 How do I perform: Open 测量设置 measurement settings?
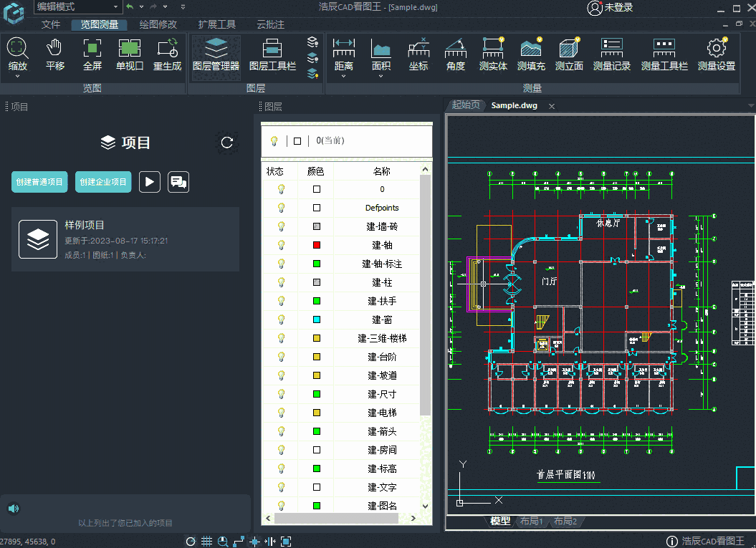714,54
